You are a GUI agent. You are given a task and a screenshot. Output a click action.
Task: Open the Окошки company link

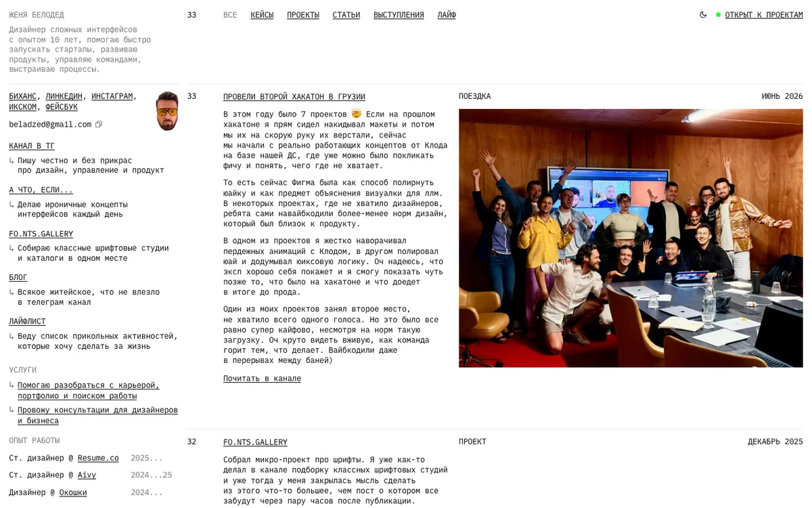(x=73, y=493)
